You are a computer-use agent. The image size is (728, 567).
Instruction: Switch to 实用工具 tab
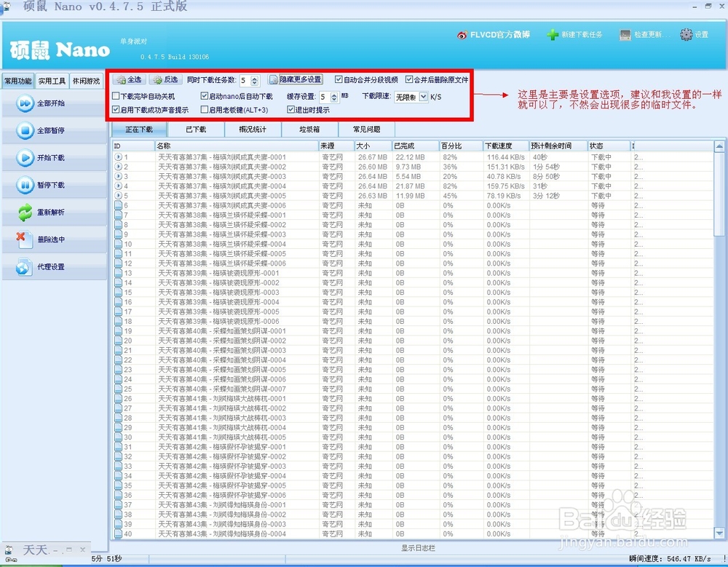[x=52, y=81]
